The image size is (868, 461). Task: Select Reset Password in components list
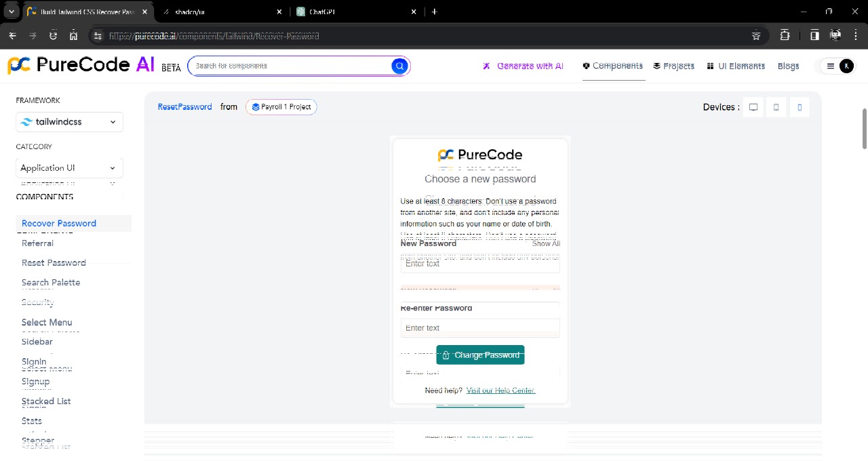pyautogui.click(x=54, y=263)
